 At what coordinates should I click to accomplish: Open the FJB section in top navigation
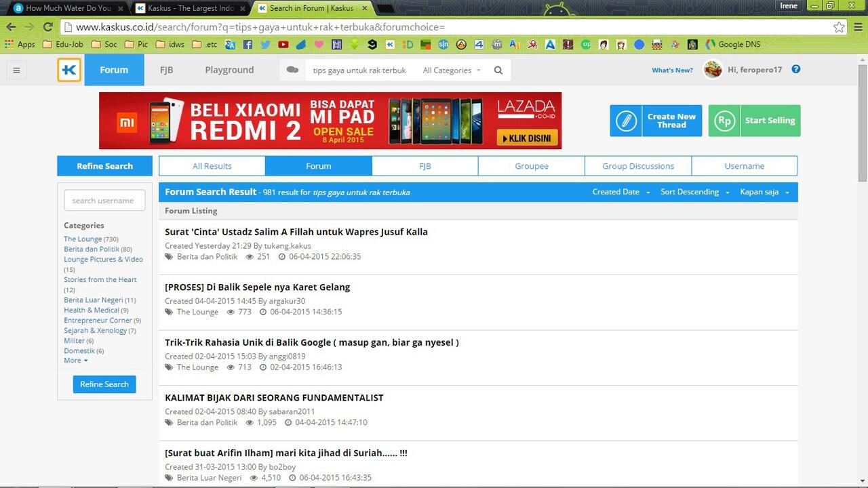[x=166, y=70]
